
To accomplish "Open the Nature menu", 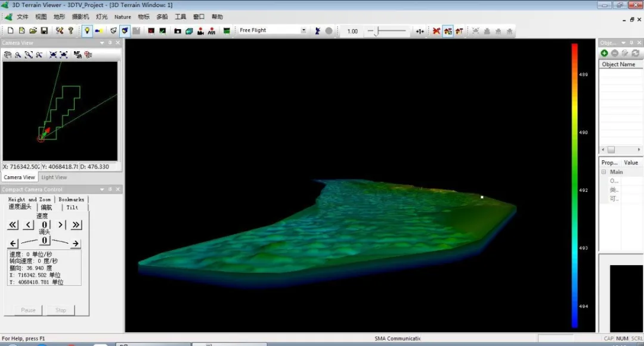I will pos(122,17).
